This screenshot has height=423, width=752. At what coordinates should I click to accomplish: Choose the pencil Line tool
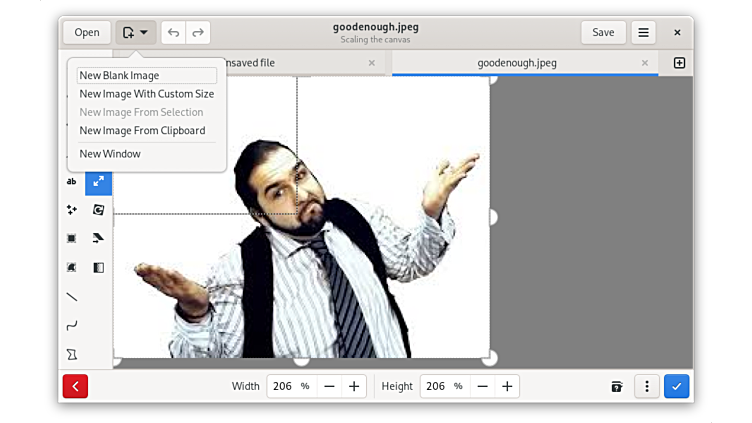point(71,297)
